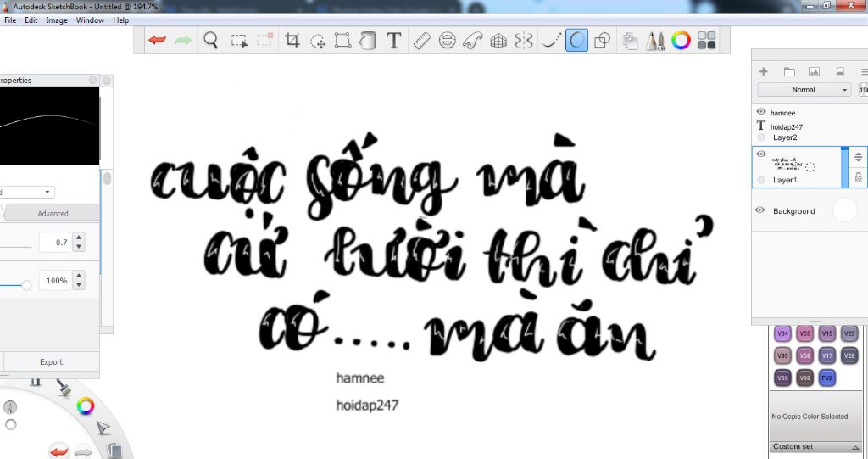This screenshot has width=868, height=459.
Task: Open the Color Editor wheel in toolbar
Action: click(681, 40)
